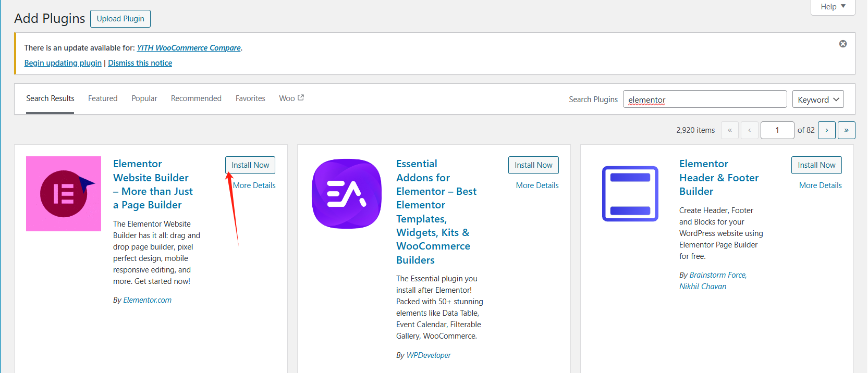
Task: Jump to the last results page arrow
Action: tap(846, 130)
